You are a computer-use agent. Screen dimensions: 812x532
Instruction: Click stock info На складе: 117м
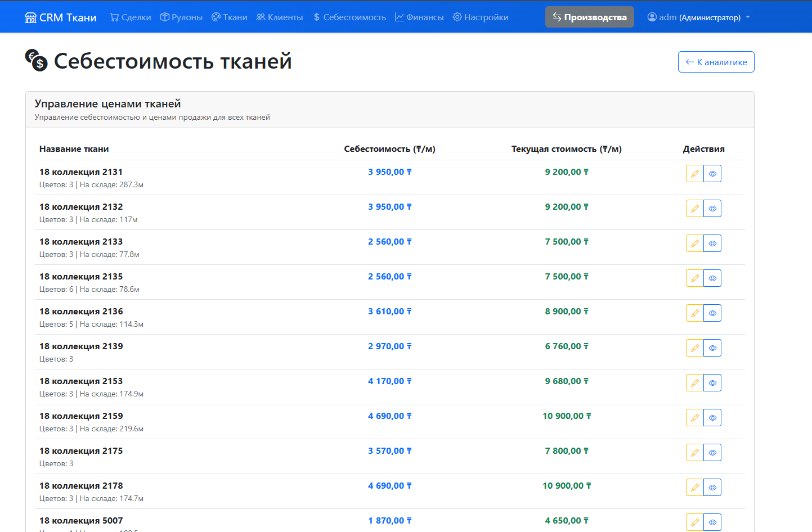[x=109, y=220]
